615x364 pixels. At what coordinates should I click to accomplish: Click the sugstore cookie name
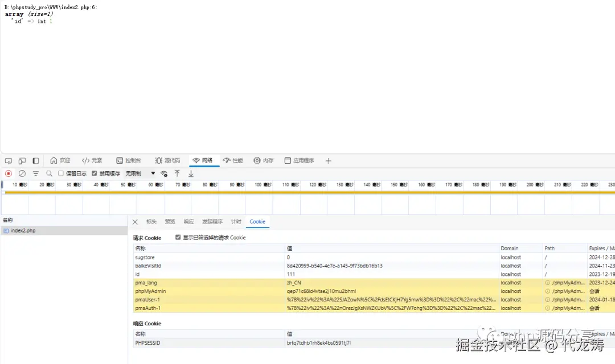145,258
